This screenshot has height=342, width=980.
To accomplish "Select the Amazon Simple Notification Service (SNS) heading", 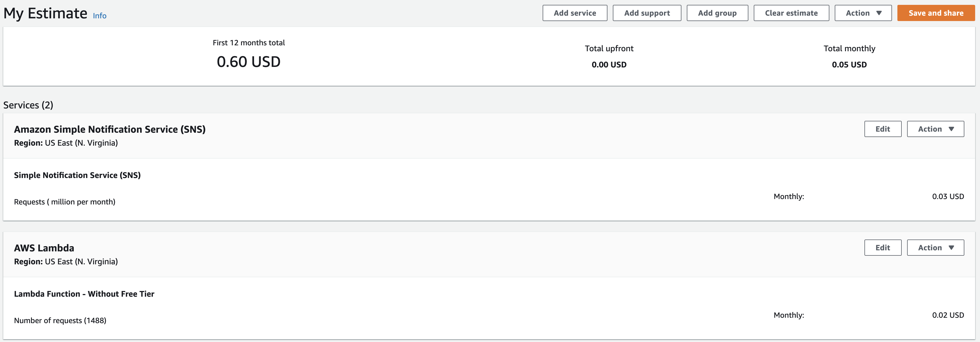I will (x=110, y=129).
